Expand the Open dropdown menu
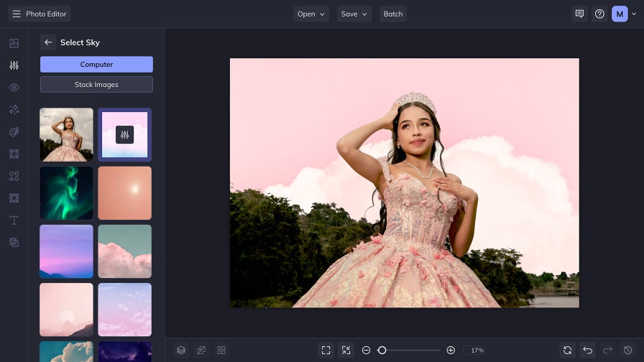 tap(311, 14)
